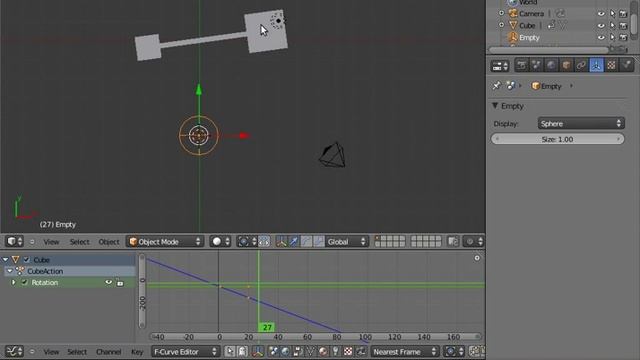
Task: Toggle Empty selectability arrow in outliner
Action: pos(612,38)
